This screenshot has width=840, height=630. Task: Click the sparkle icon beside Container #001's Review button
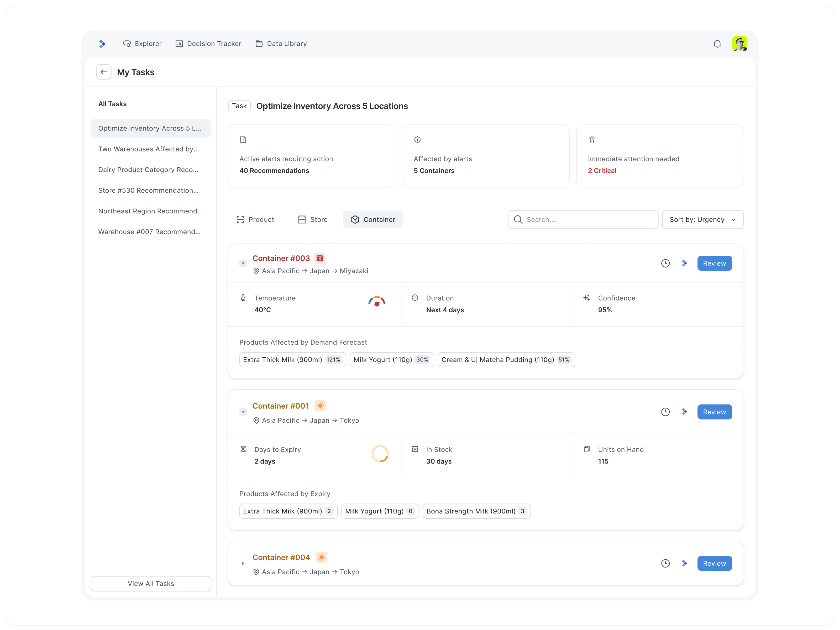[x=685, y=412]
